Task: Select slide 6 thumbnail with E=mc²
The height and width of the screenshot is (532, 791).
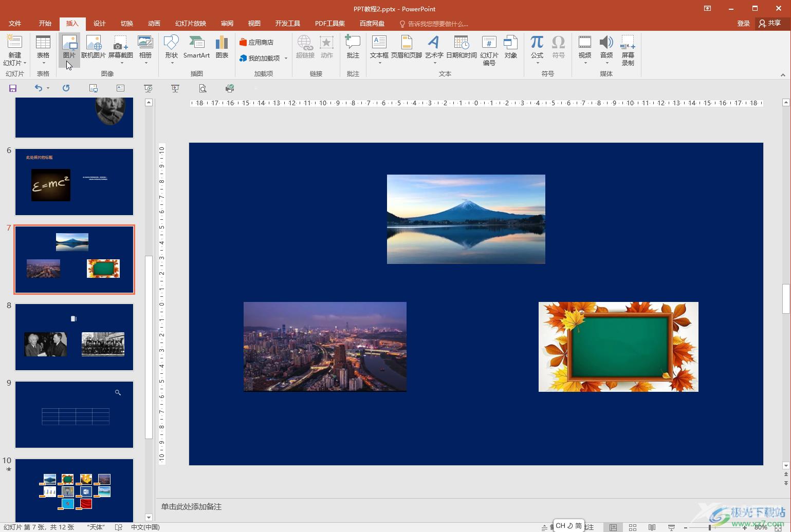Action: (75, 182)
